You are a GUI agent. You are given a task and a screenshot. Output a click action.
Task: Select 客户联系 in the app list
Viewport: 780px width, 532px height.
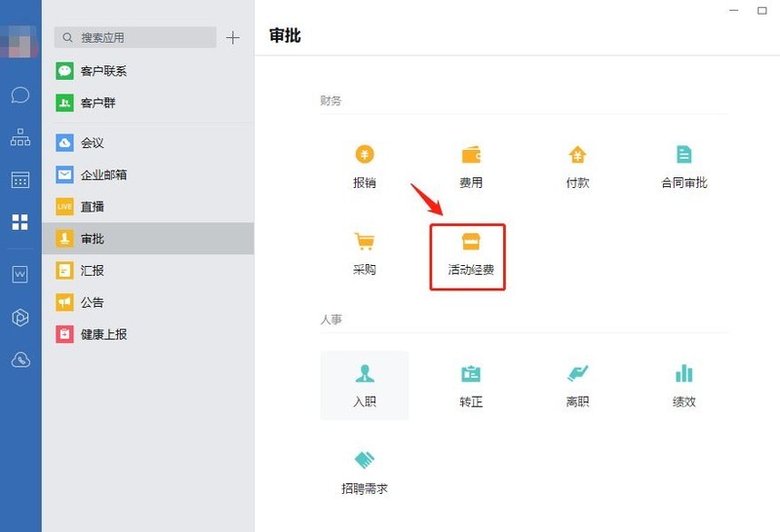(x=104, y=71)
